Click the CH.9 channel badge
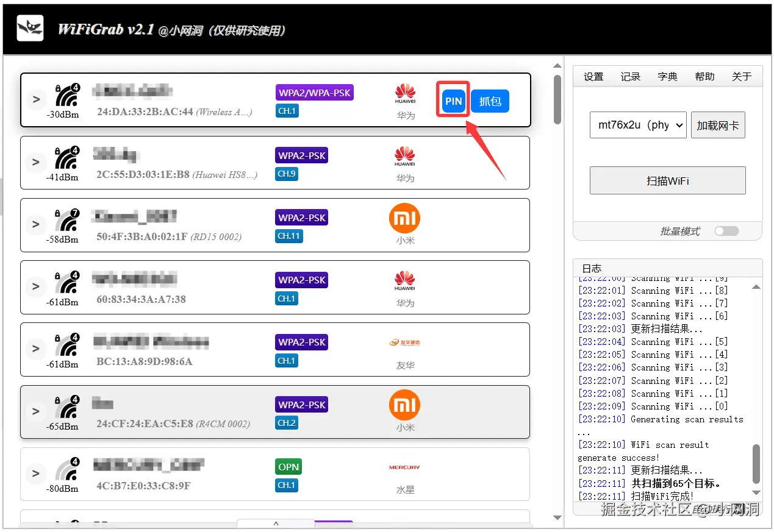This screenshot has width=774, height=532. pos(287,174)
